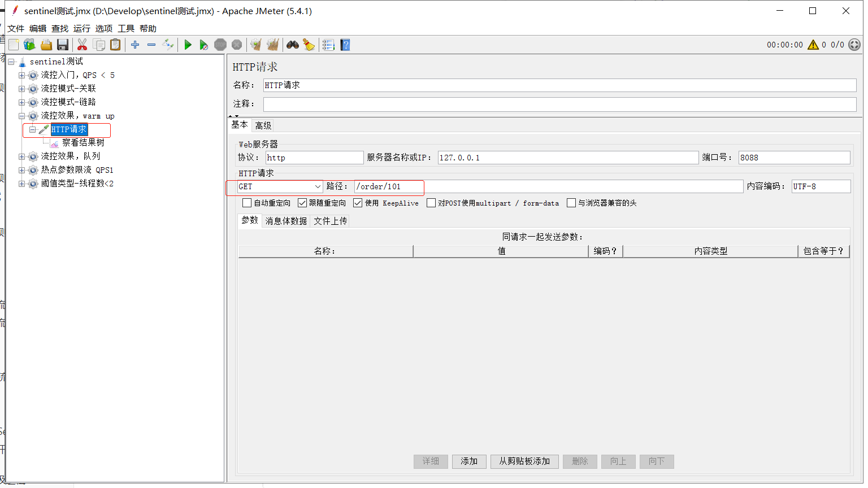Click the Copy toolbar icon
Screen dimensions: 868x488
[x=99, y=45]
